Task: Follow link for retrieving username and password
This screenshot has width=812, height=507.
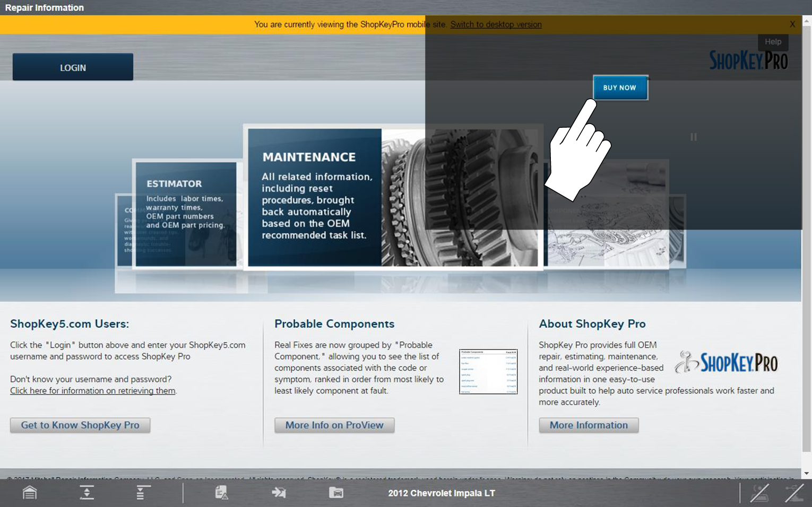Action: tap(93, 391)
